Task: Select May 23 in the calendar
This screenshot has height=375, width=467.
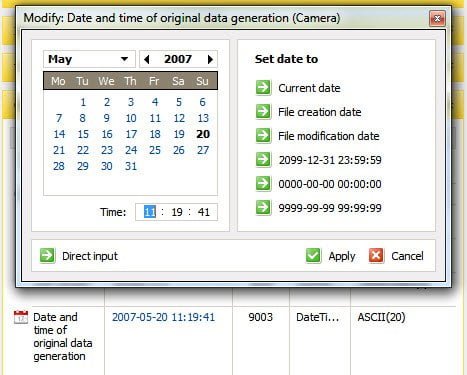Action: (x=107, y=150)
